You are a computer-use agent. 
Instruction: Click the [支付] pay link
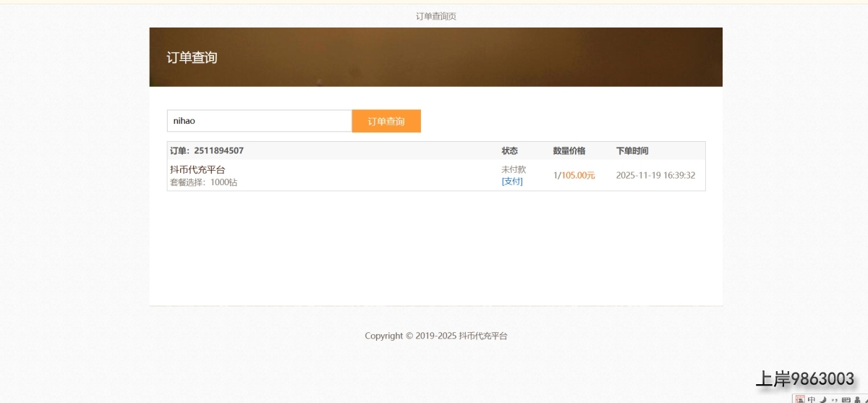pos(512,181)
